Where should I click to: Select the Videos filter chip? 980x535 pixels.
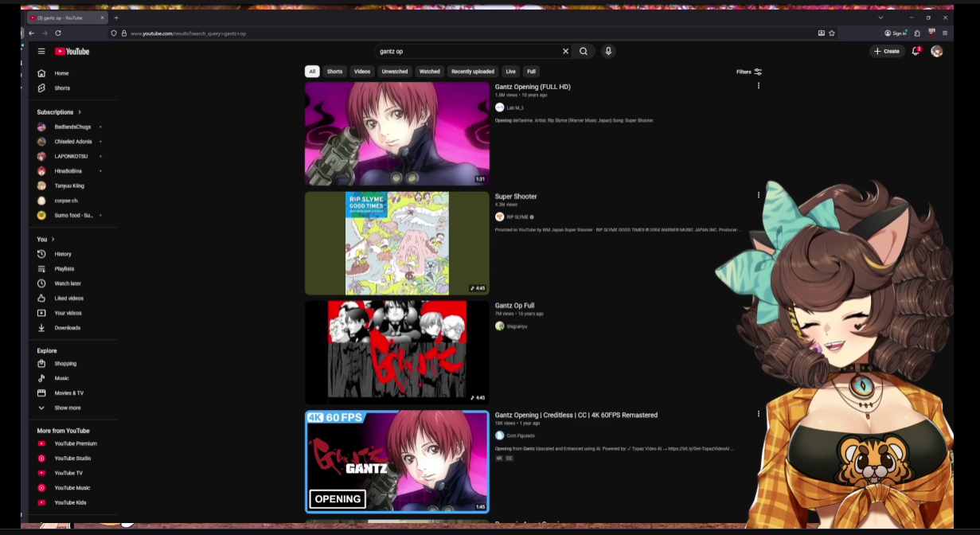point(362,72)
